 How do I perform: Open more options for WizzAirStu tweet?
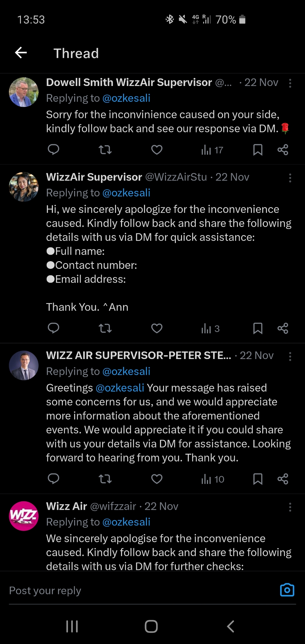[x=290, y=178]
